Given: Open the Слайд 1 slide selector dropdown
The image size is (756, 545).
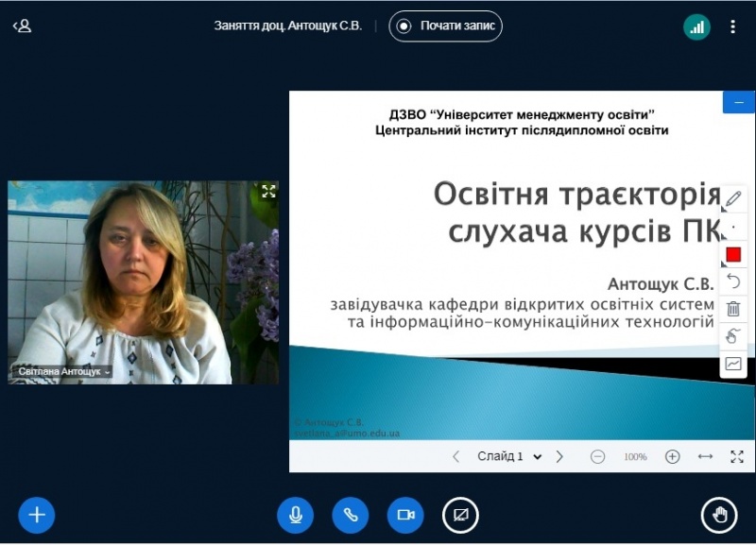Looking at the screenshot, I should [x=509, y=456].
